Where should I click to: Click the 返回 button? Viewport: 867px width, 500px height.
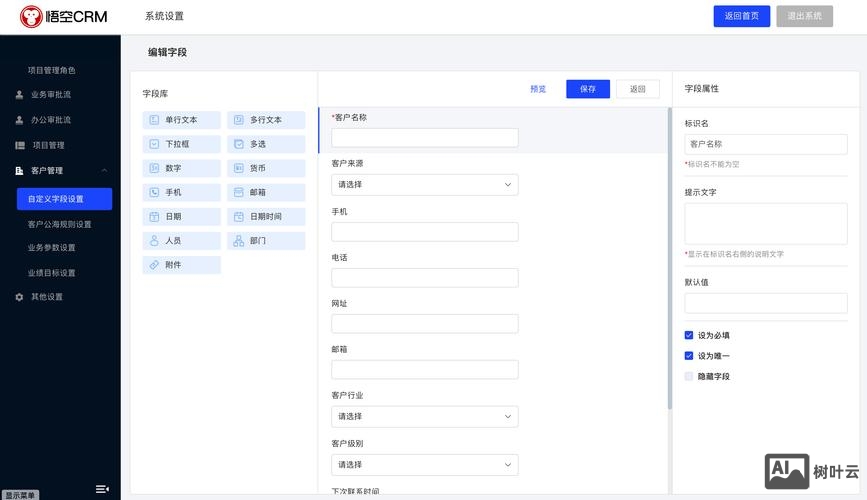click(x=638, y=89)
